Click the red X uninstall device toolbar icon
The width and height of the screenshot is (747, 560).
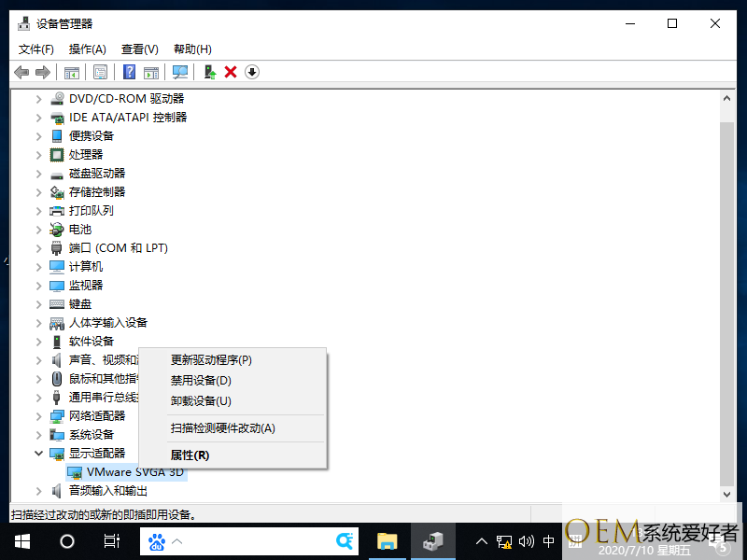click(x=231, y=72)
